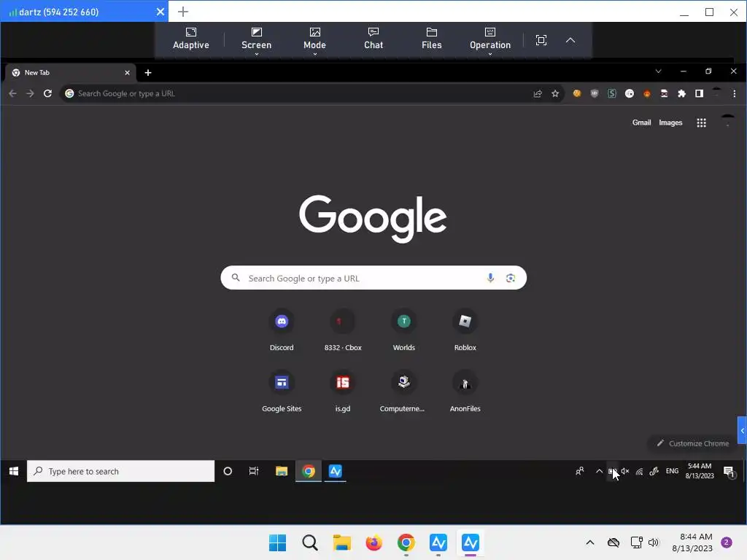Open local clock showing 8:44 AM
This screenshot has height=560, width=747.
click(x=692, y=542)
